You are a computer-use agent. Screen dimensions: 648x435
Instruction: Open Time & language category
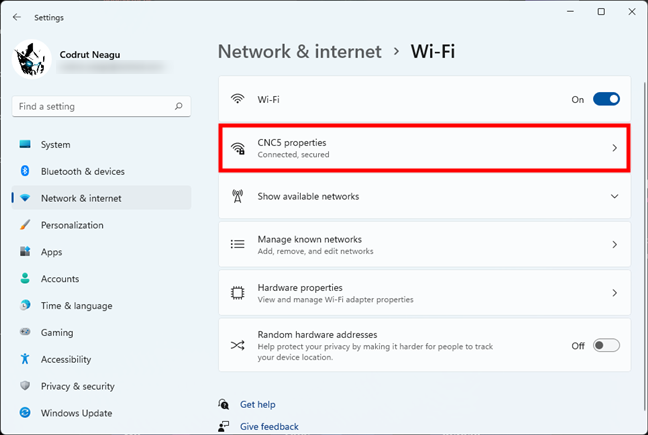[101, 306]
